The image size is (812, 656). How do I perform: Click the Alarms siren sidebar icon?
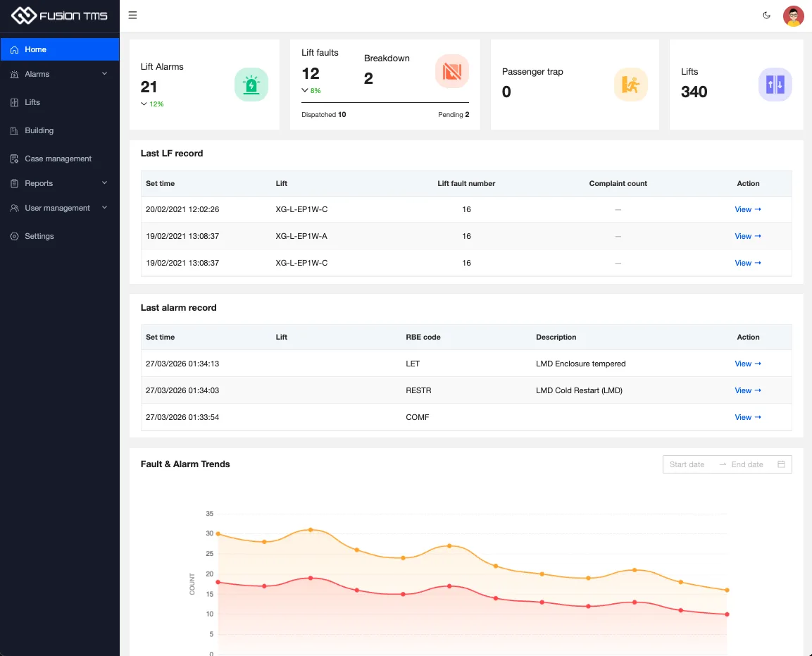coord(15,75)
